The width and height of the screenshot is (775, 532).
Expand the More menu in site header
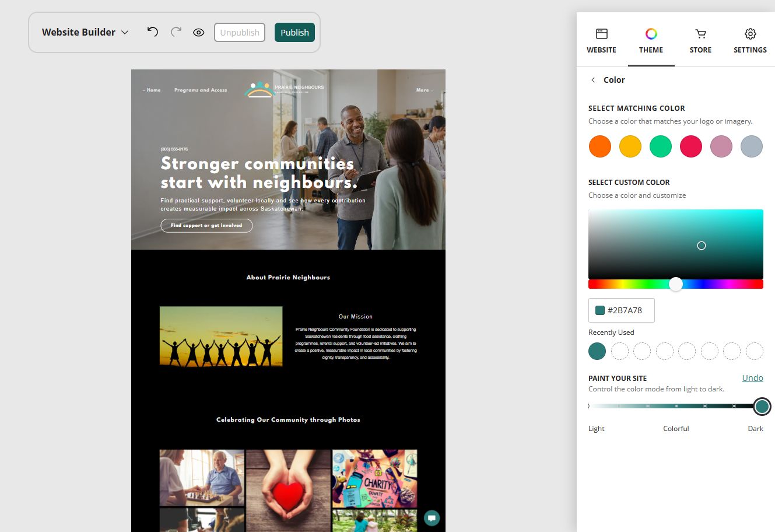425,90
